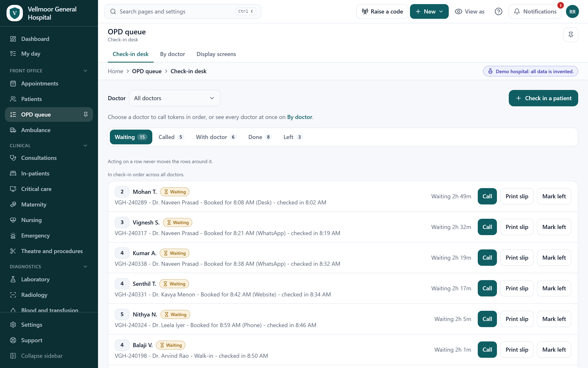This screenshot has width=588, height=368.
Task: Open the Emergency section
Action: coord(49,236)
